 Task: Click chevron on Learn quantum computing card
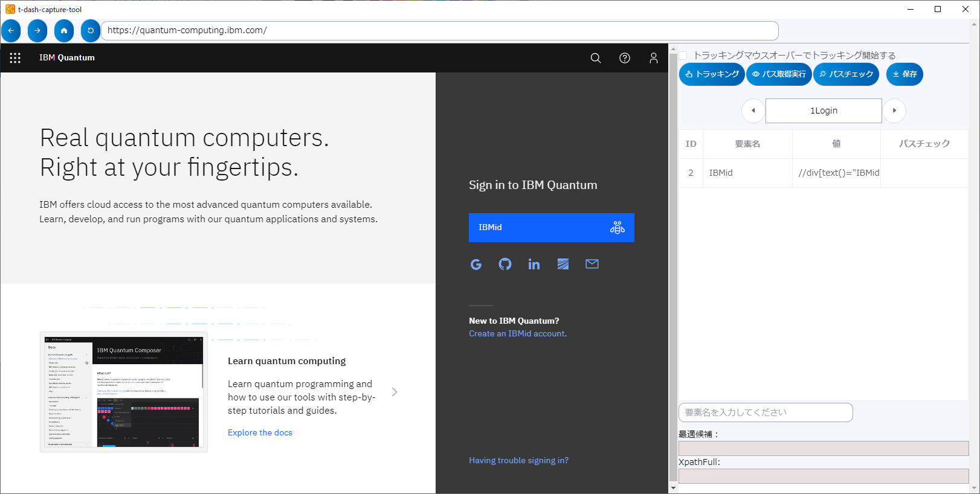(395, 392)
